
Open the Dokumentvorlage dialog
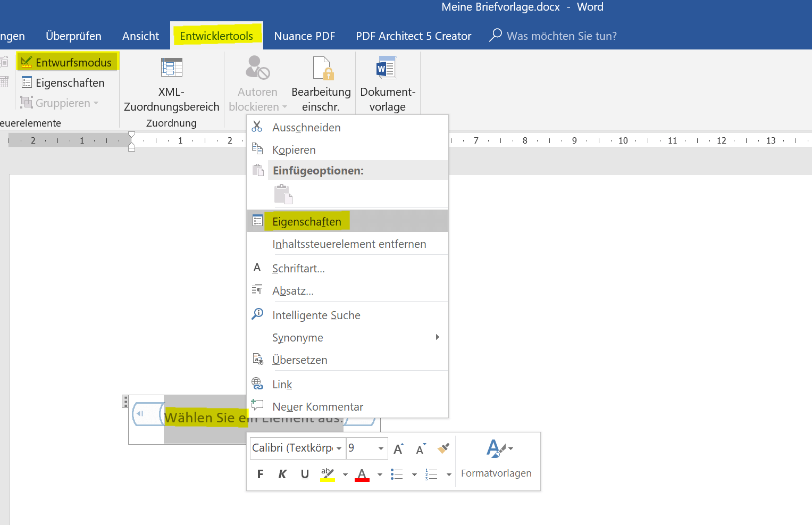click(388, 85)
